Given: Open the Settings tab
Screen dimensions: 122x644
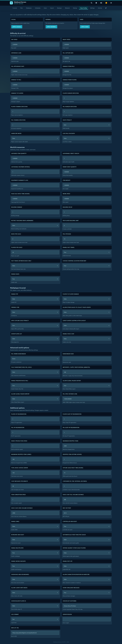Looking at the screenshot, I should [92, 8].
